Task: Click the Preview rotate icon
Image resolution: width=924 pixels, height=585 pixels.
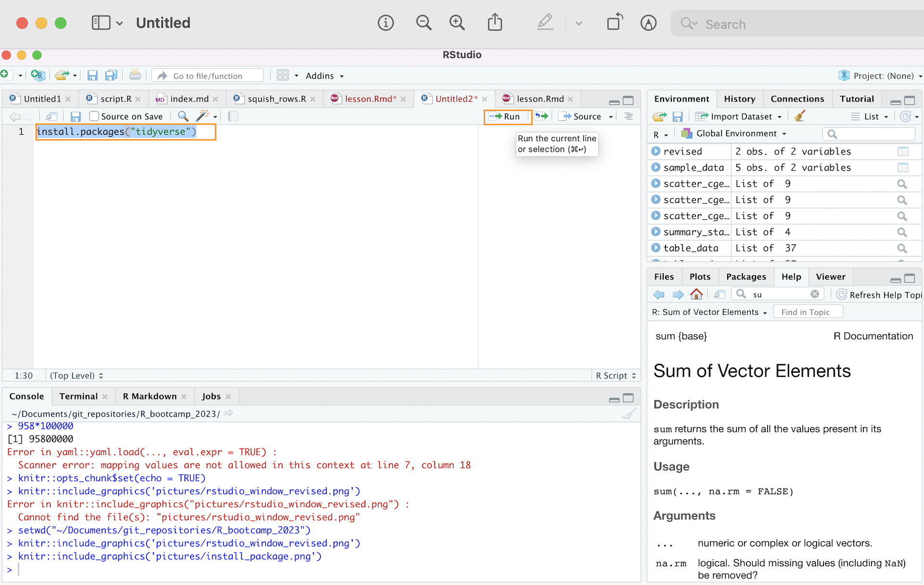Action: 615,23
